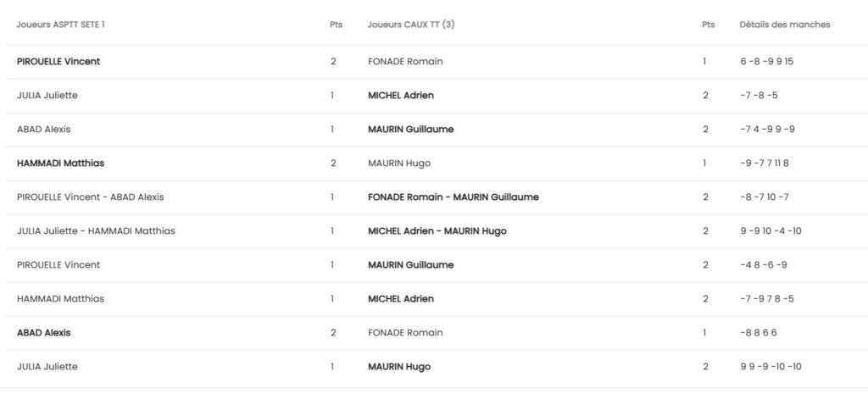Select set details "-4 8 -6 -9"
This screenshot has width=868, height=416.
[763, 265]
